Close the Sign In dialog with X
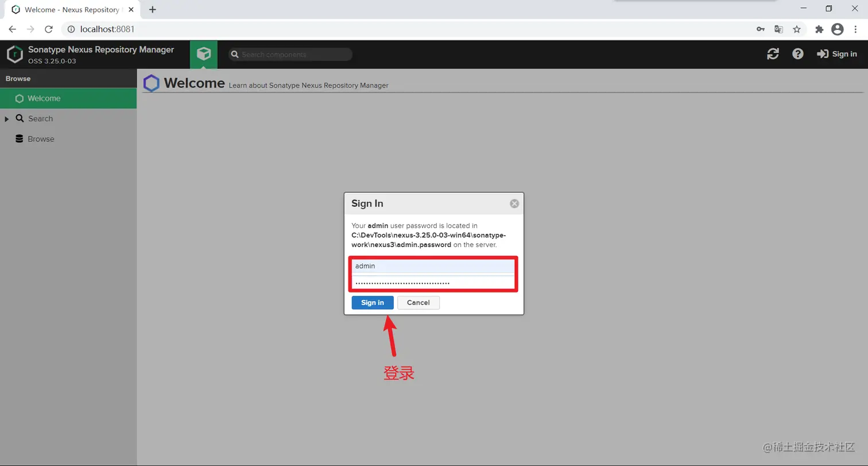 (514, 203)
